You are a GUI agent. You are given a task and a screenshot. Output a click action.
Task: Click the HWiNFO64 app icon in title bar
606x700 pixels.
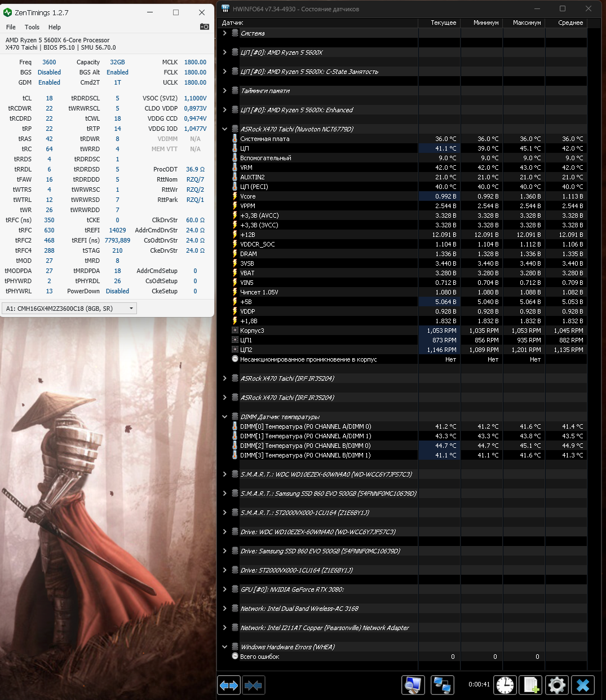pyautogui.click(x=226, y=8)
